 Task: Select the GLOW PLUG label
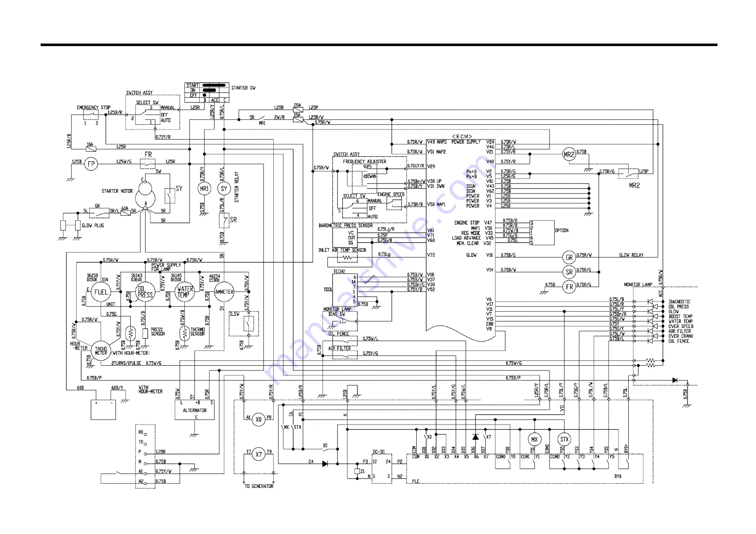pos(93,226)
